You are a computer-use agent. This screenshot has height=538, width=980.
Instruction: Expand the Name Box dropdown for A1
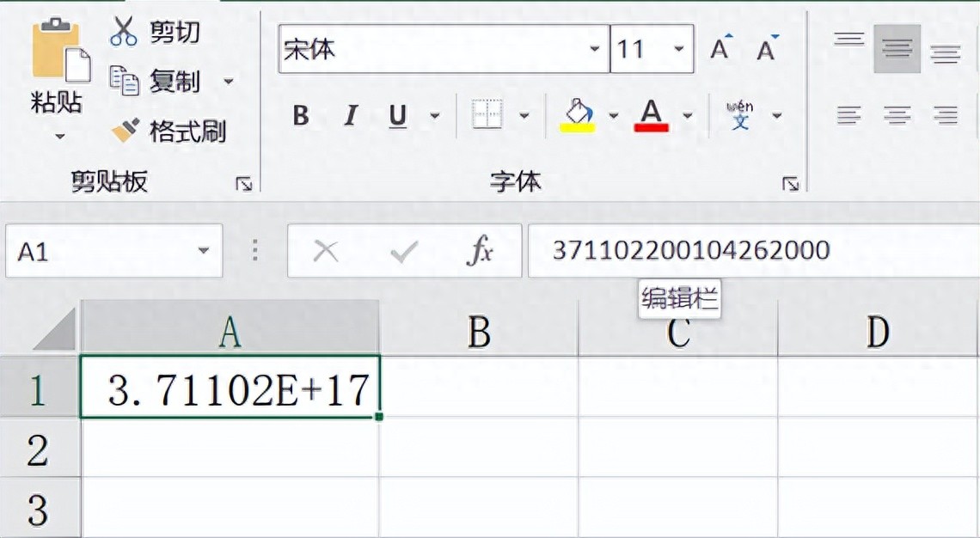click(x=204, y=251)
